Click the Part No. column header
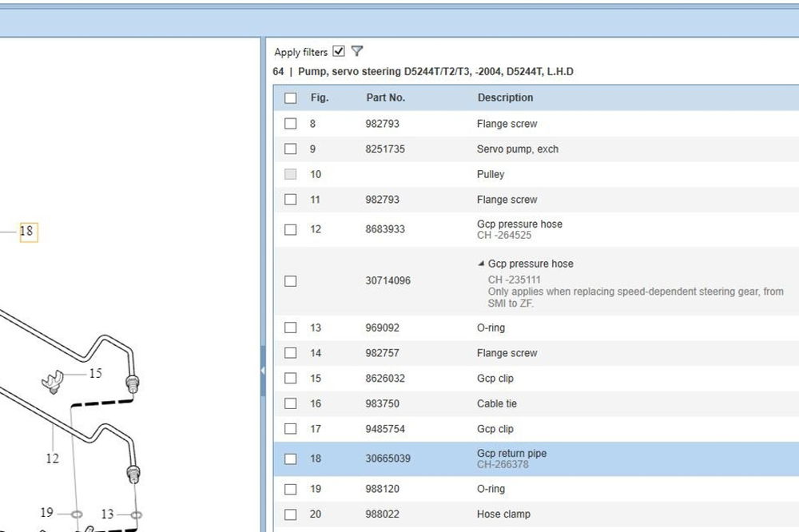799x532 pixels. pyautogui.click(x=385, y=98)
